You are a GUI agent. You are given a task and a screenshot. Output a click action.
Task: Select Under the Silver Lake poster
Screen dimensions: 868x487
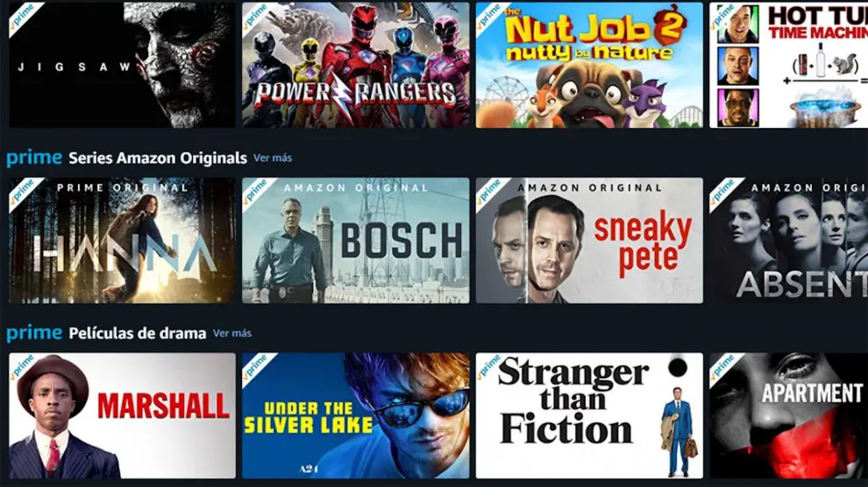click(355, 416)
